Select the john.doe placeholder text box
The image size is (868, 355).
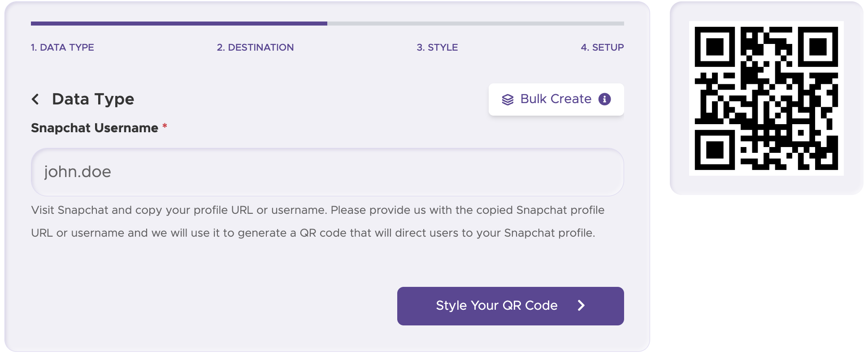78,172
